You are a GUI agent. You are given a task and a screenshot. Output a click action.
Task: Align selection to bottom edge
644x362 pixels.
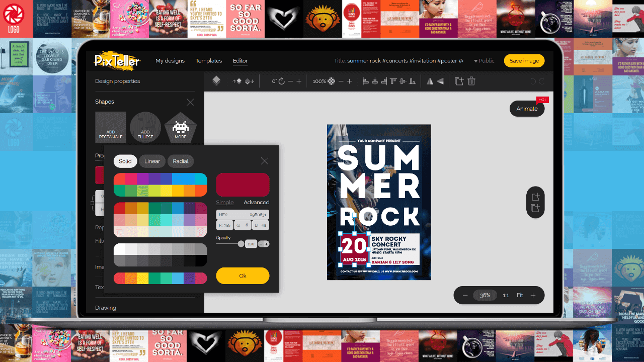(412, 81)
